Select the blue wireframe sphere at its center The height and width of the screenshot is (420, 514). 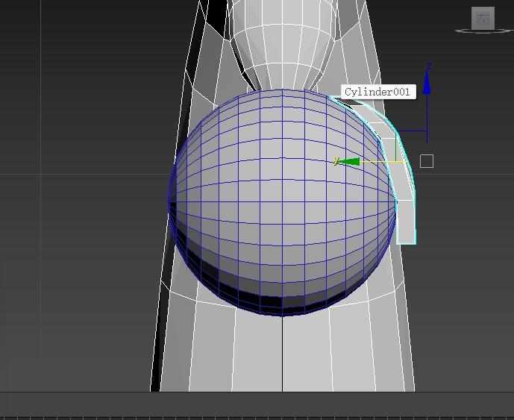coord(282,201)
